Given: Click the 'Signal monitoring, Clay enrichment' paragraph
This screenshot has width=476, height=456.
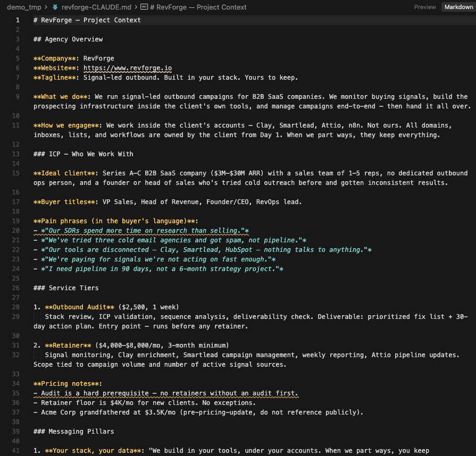Looking at the screenshot, I should point(246,359).
